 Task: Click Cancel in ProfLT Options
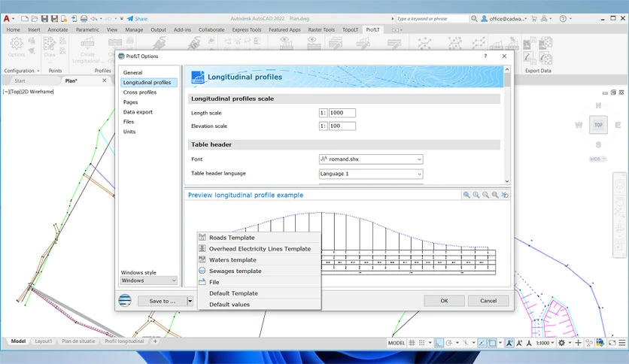pos(488,301)
